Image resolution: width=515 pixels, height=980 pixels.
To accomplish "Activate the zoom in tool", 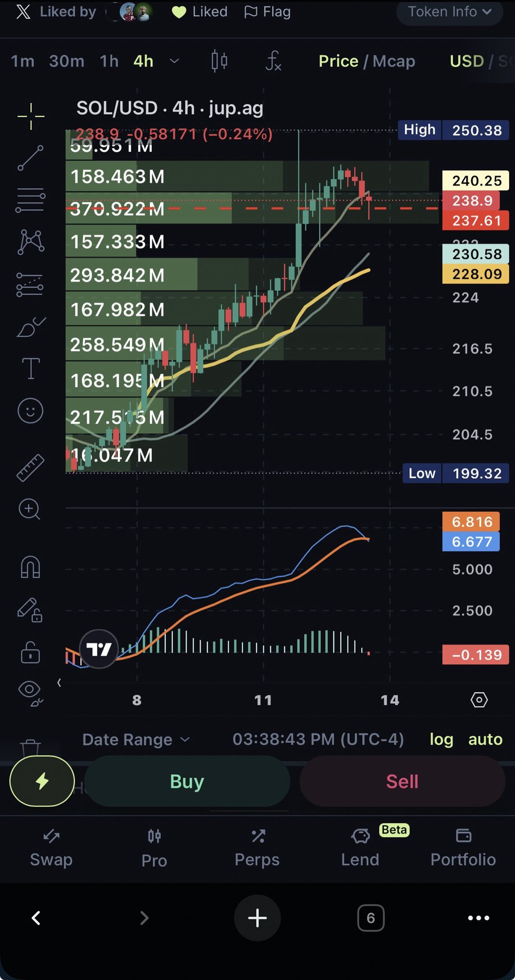I will tap(29, 509).
